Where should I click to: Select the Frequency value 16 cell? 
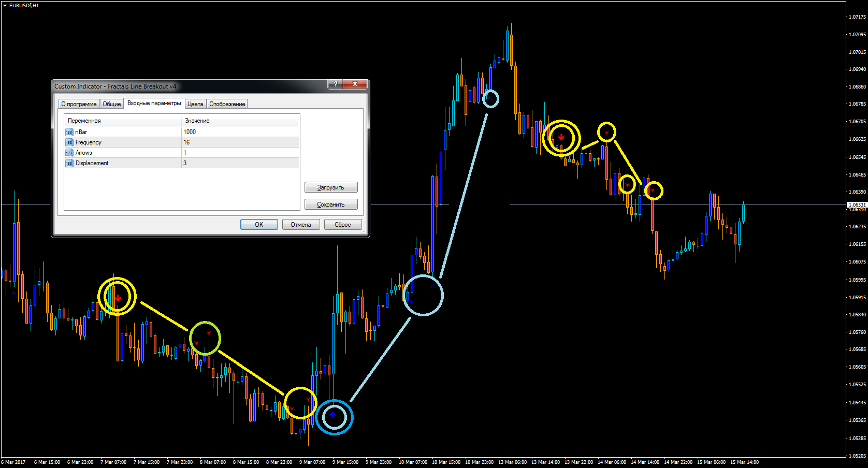[x=240, y=142]
